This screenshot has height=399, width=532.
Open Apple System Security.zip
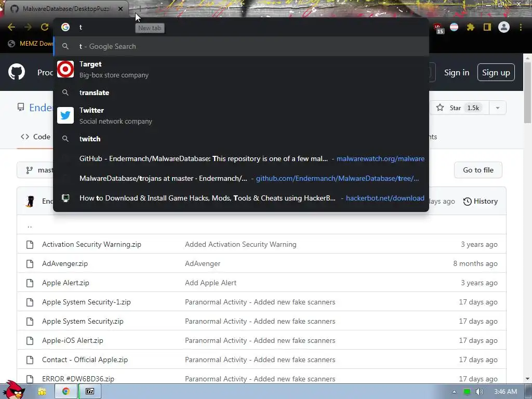pos(83,321)
